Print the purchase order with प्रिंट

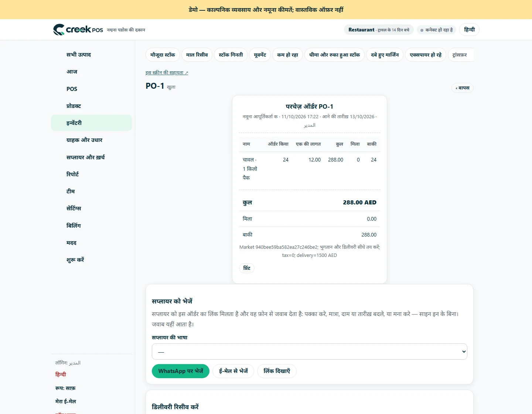click(x=247, y=268)
